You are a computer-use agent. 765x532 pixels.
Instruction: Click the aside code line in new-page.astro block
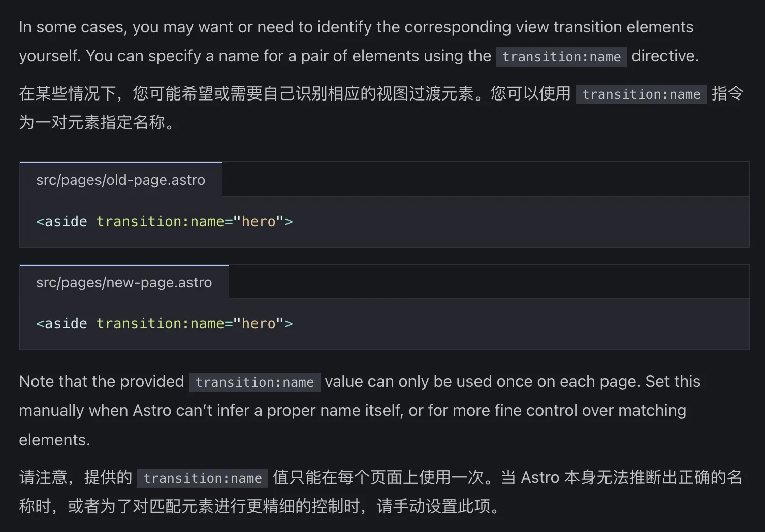click(164, 324)
